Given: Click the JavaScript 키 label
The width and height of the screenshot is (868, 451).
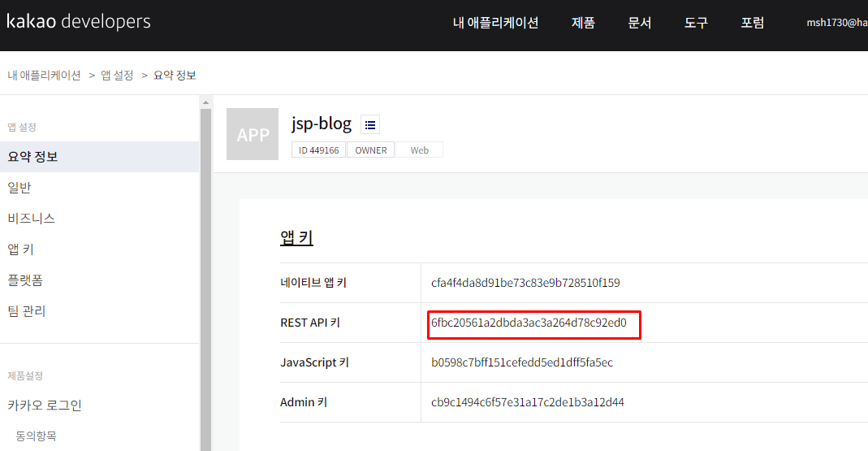Looking at the screenshot, I should coord(314,362).
